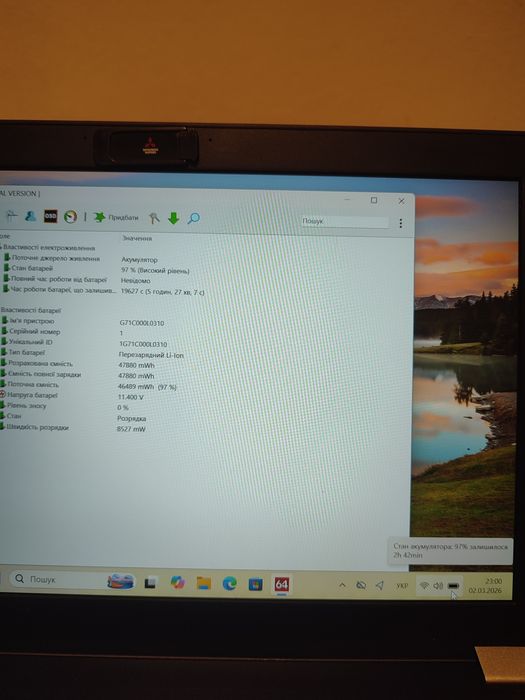Show hidden tray icons chevron

[x=342, y=585]
